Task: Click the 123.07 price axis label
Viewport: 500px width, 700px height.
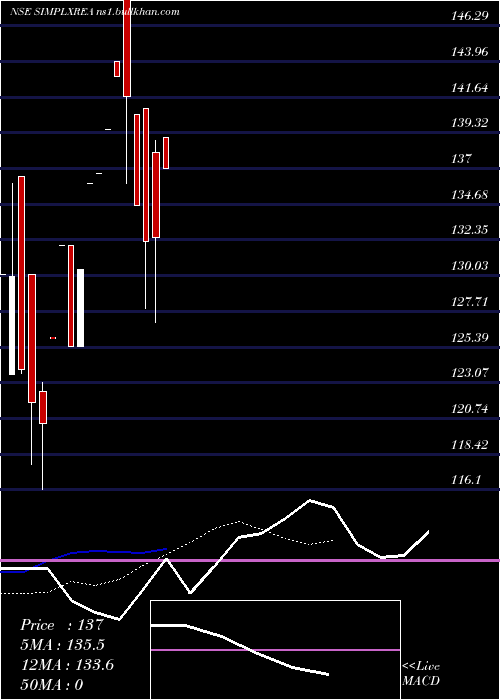Action: click(470, 373)
